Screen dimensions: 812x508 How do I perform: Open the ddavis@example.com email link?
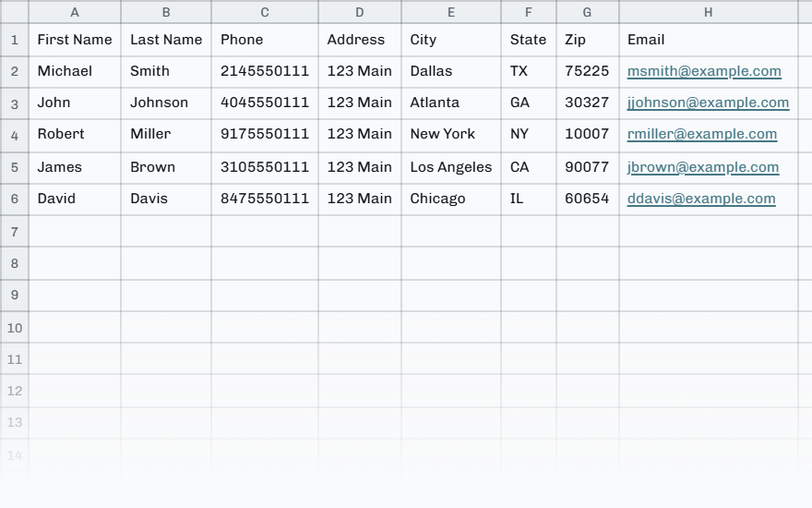click(x=701, y=199)
